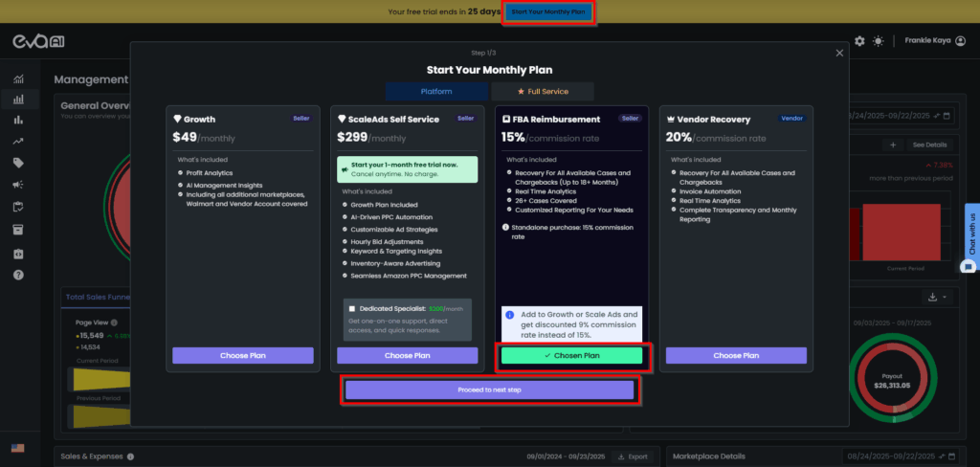980x467 pixels.
Task: Click 26+ Cases Covered feature text
Action: tap(544, 201)
